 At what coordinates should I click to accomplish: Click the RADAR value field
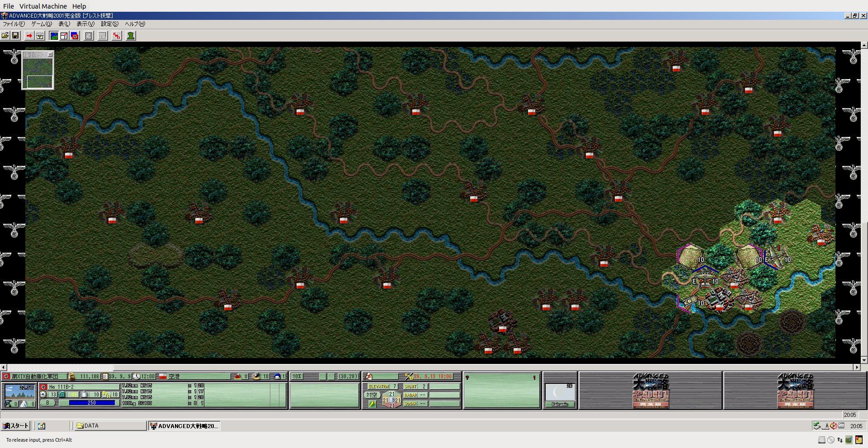coord(415,395)
